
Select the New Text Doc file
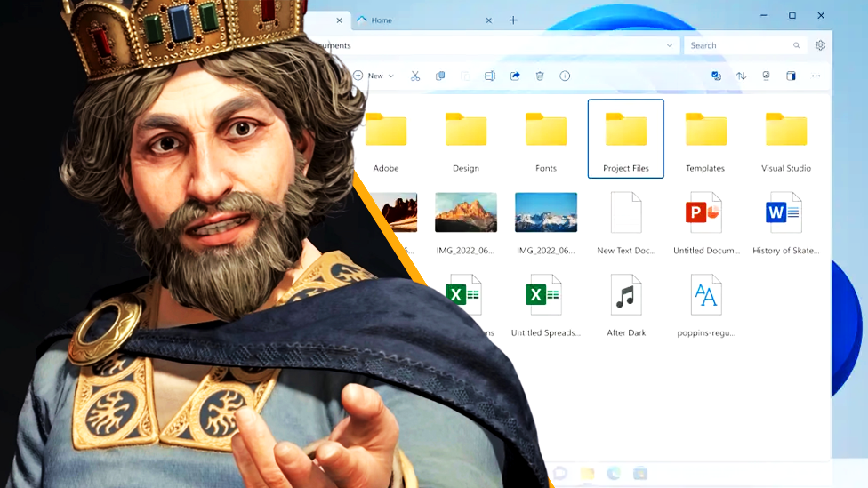tap(625, 223)
